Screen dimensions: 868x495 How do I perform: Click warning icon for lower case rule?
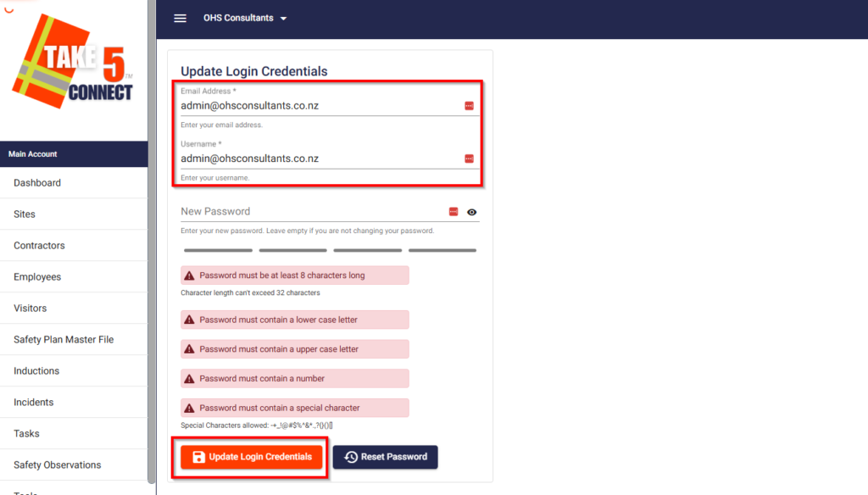coord(189,320)
